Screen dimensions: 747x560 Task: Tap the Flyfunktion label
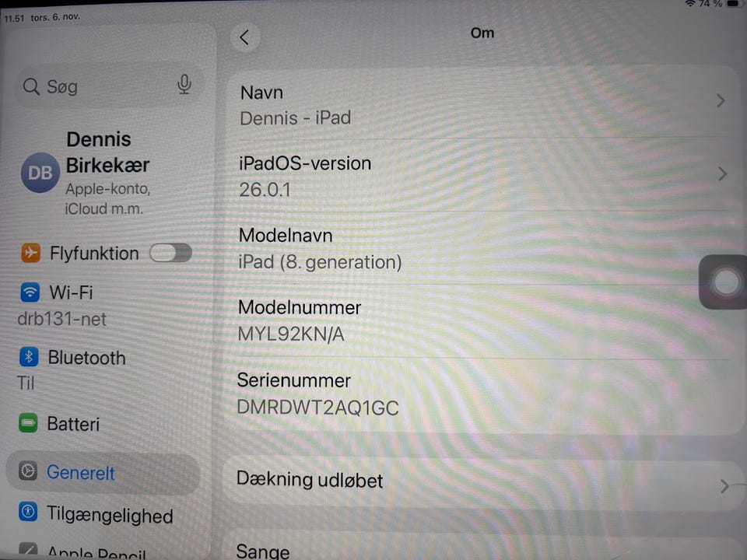click(94, 253)
